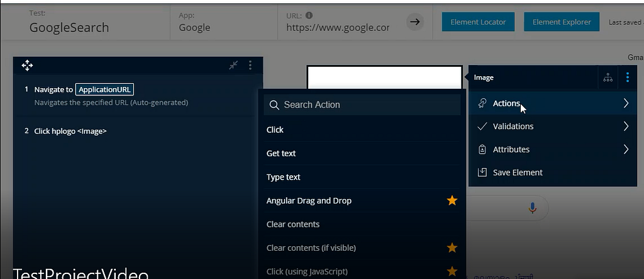The image size is (644, 279).
Task: Focus the Search Action field
Action: (x=362, y=105)
